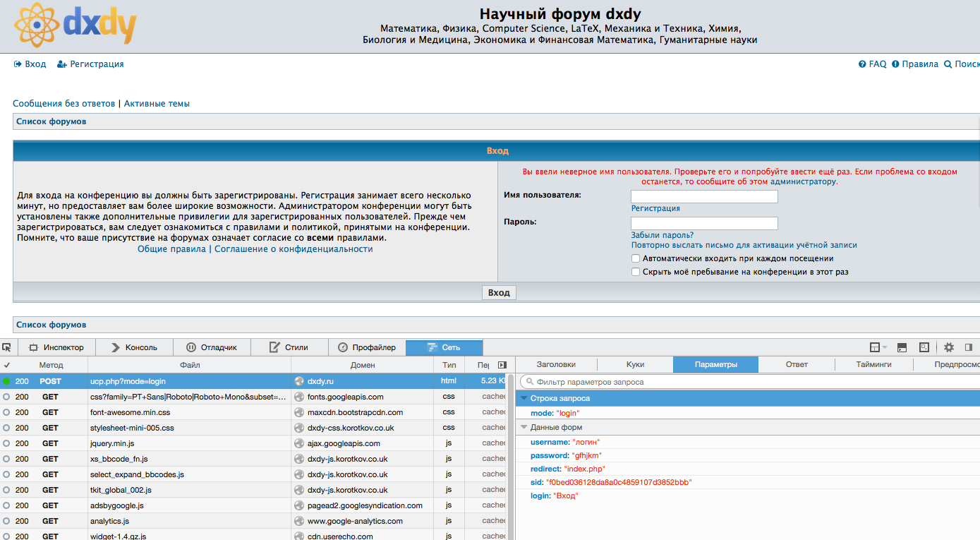The width and height of the screenshot is (980, 540).
Task: Click the globe icon beside dxdy.ru domain
Action: coord(299,381)
